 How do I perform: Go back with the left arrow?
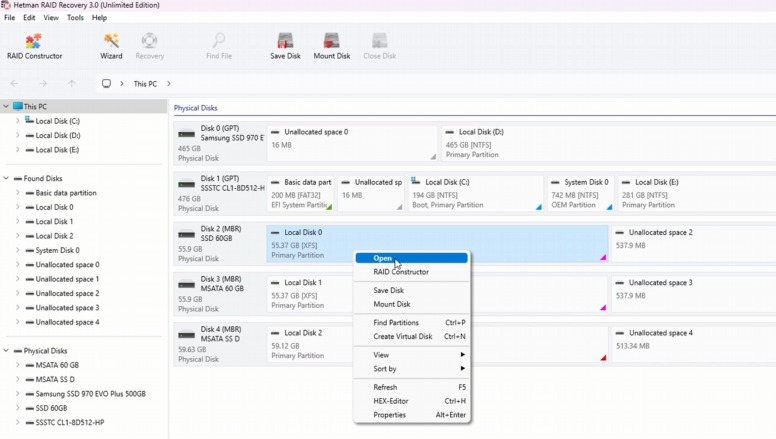point(14,84)
